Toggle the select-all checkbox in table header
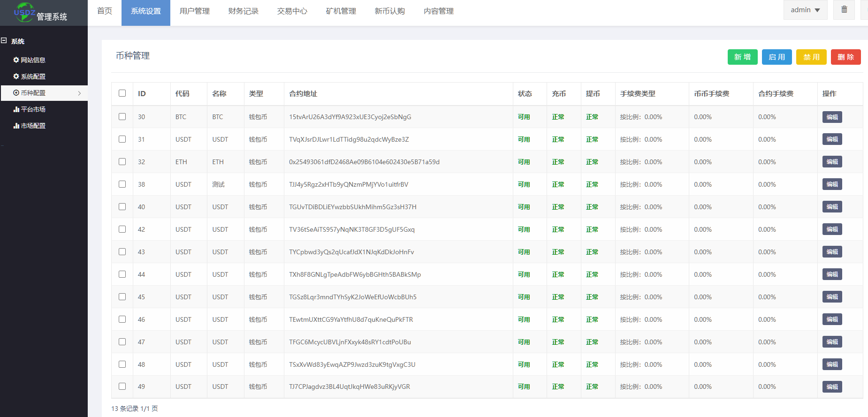The height and width of the screenshot is (417, 868). point(122,93)
